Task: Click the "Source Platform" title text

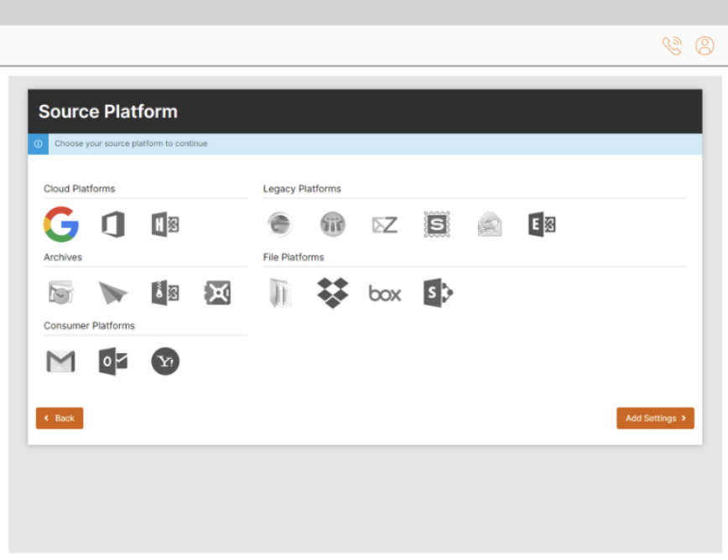Action: 108,111
